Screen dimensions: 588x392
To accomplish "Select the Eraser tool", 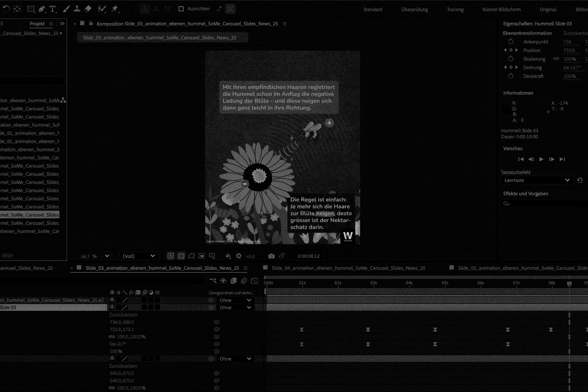I will pos(88,9).
